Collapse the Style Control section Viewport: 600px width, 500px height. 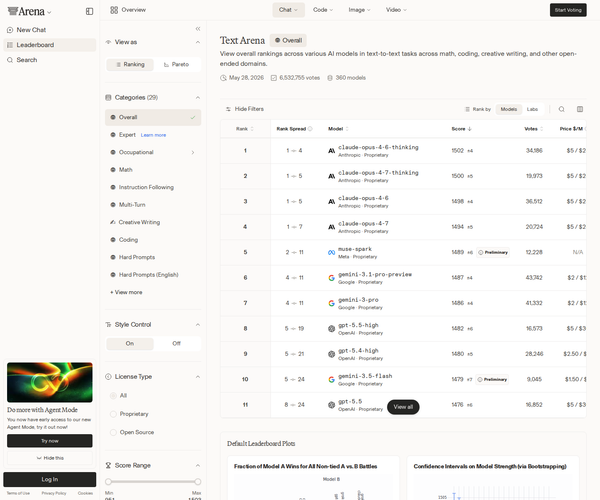[x=198, y=325]
